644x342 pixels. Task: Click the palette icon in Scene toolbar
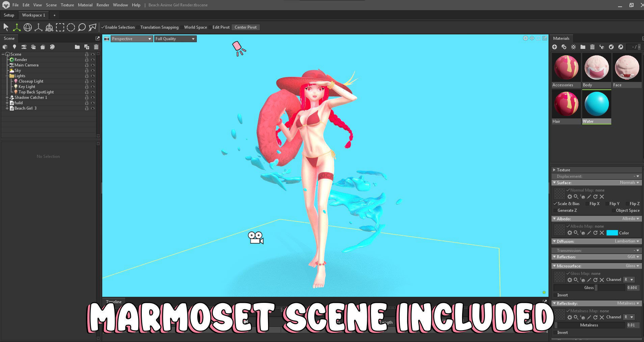pyautogui.click(x=52, y=47)
